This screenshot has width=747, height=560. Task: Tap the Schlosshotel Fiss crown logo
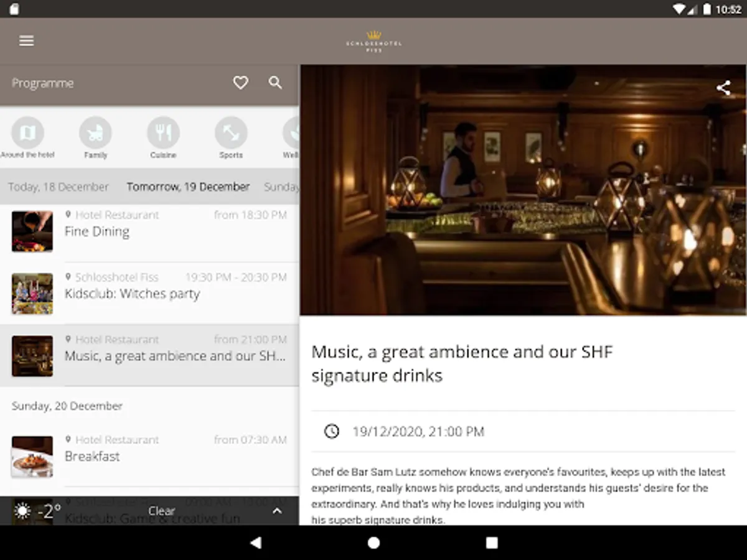[374, 41]
